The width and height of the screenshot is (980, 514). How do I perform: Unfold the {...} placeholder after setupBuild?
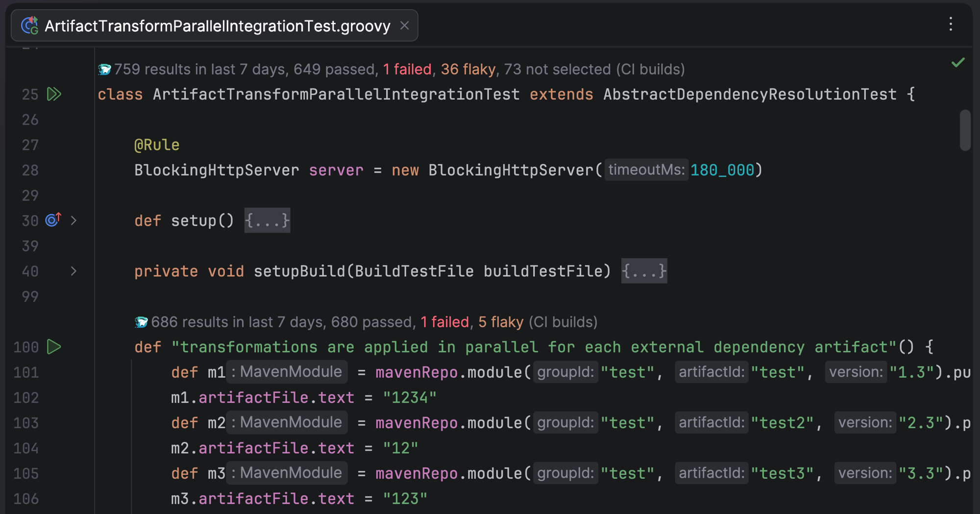644,271
